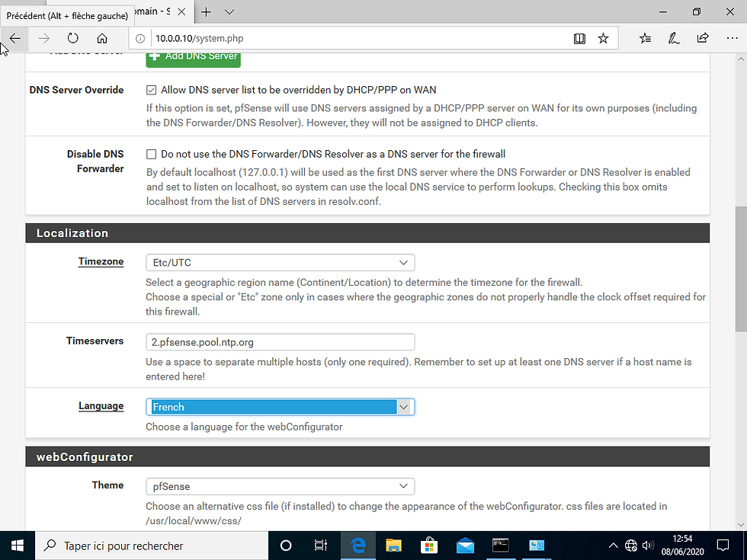
Task: Open reading view icon
Action: click(x=579, y=39)
